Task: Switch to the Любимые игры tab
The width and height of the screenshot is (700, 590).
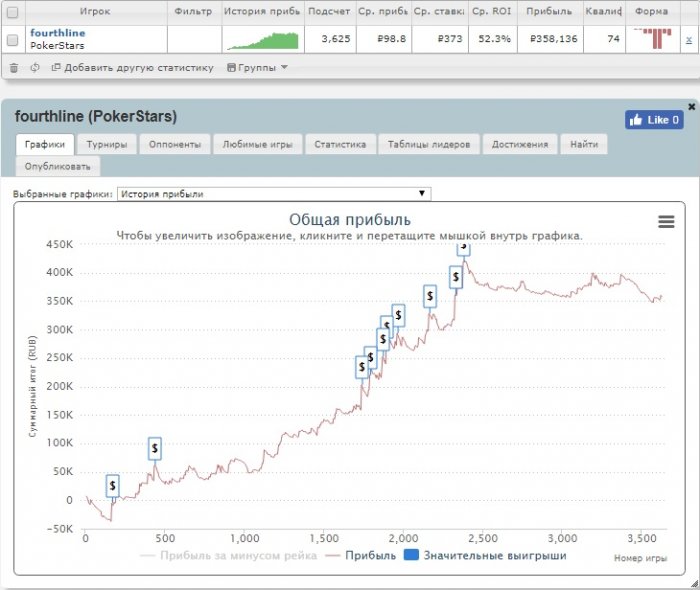Action: pos(258,144)
